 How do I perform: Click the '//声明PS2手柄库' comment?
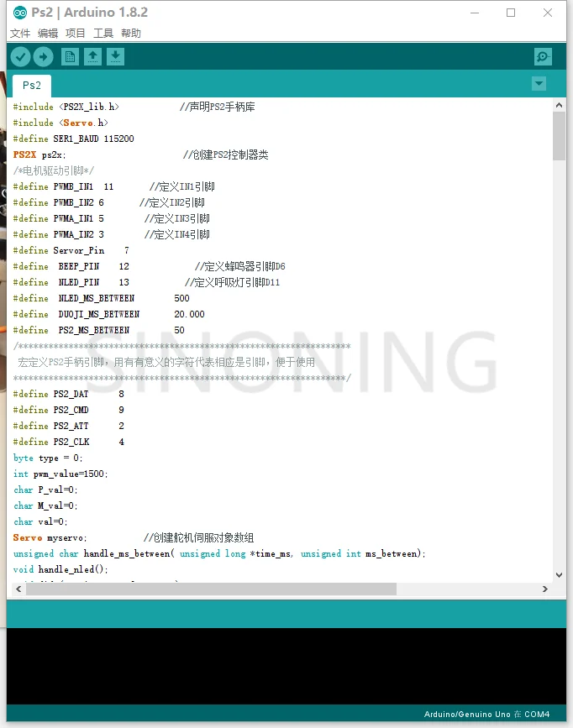pyautogui.click(x=218, y=107)
